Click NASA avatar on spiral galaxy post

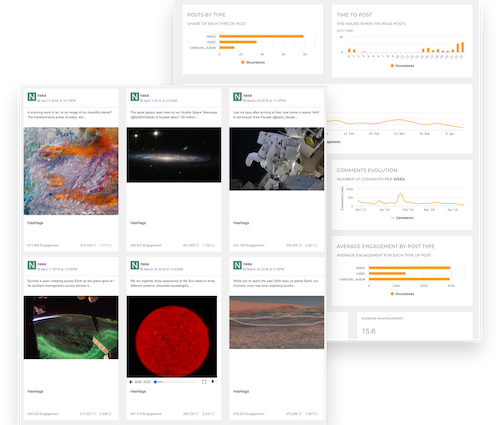(135, 97)
